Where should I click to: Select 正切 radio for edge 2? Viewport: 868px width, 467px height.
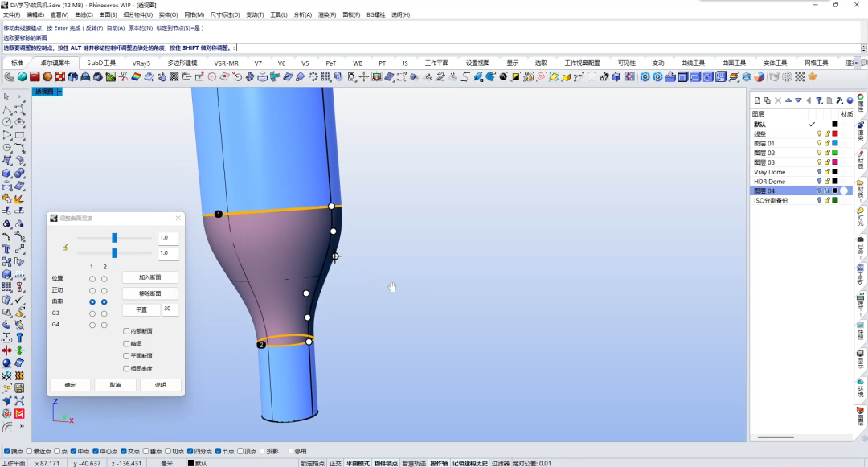(x=104, y=290)
